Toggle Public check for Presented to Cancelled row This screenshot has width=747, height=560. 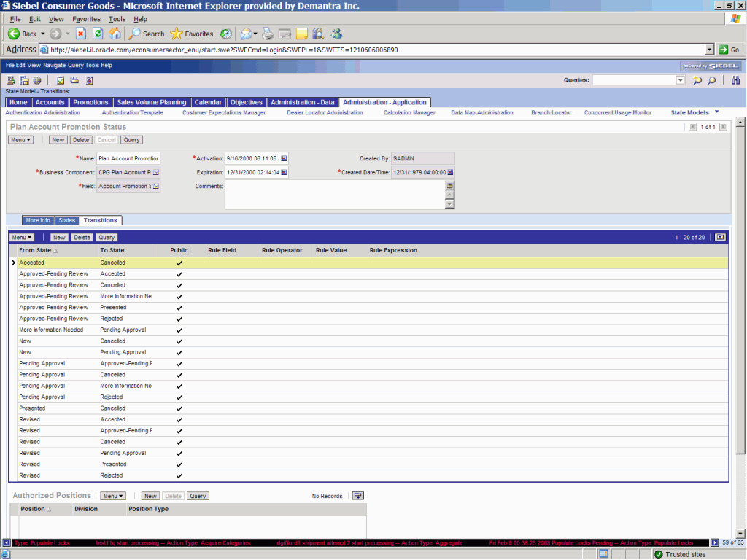pos(179,408)
